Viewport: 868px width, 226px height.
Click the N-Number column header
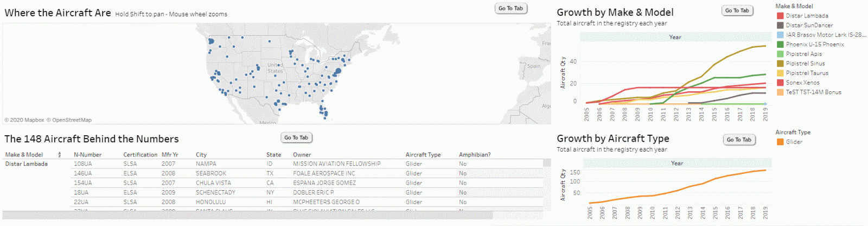[87, 155]
